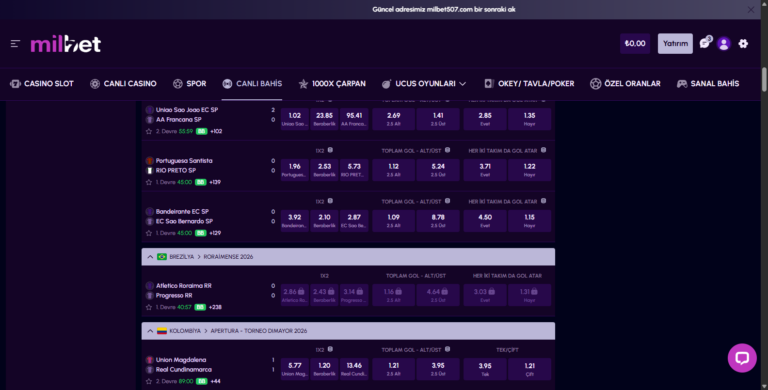Image resolution: width=768 pixels, height=390 pixels.
Task: Click the milbet logo
Action: 66,44
